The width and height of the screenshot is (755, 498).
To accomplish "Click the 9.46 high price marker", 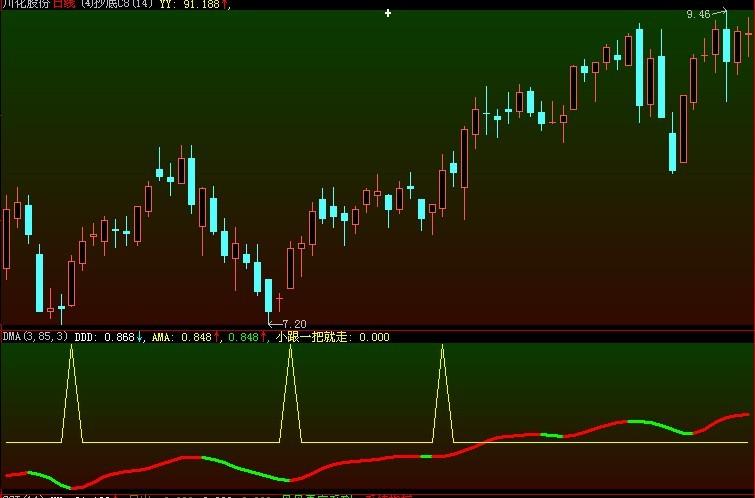I will tap(698, 15).
